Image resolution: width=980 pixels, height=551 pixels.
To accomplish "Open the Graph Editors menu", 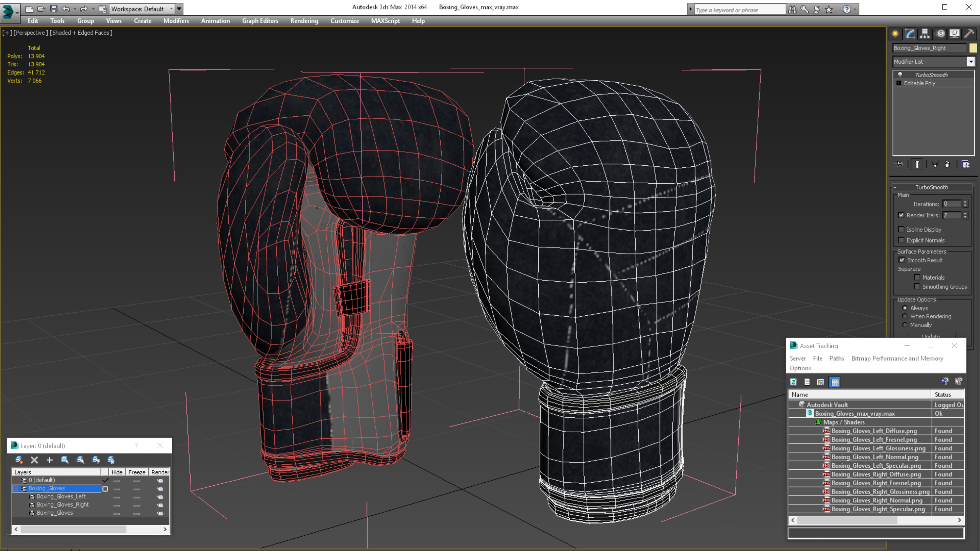I will [x=260, y=21].
